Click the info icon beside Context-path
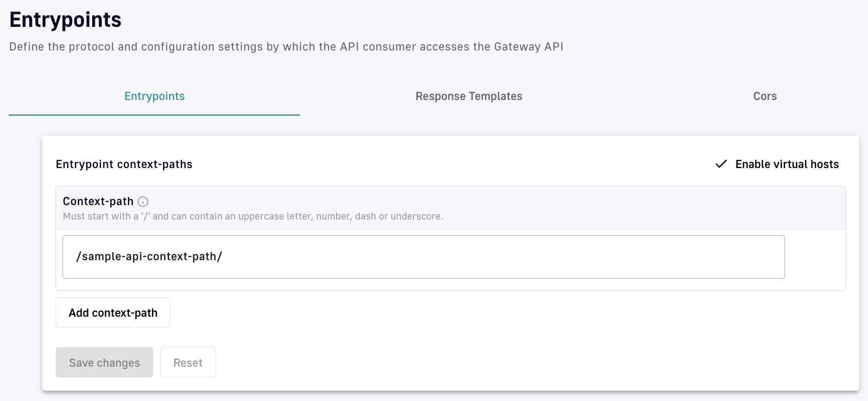868x401 pixels. tap(143, 201)
